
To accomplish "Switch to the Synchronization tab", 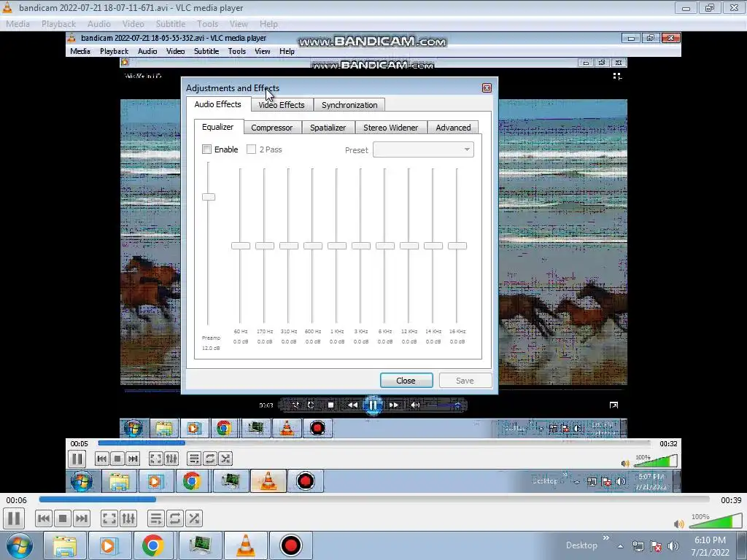I will 349,105.
